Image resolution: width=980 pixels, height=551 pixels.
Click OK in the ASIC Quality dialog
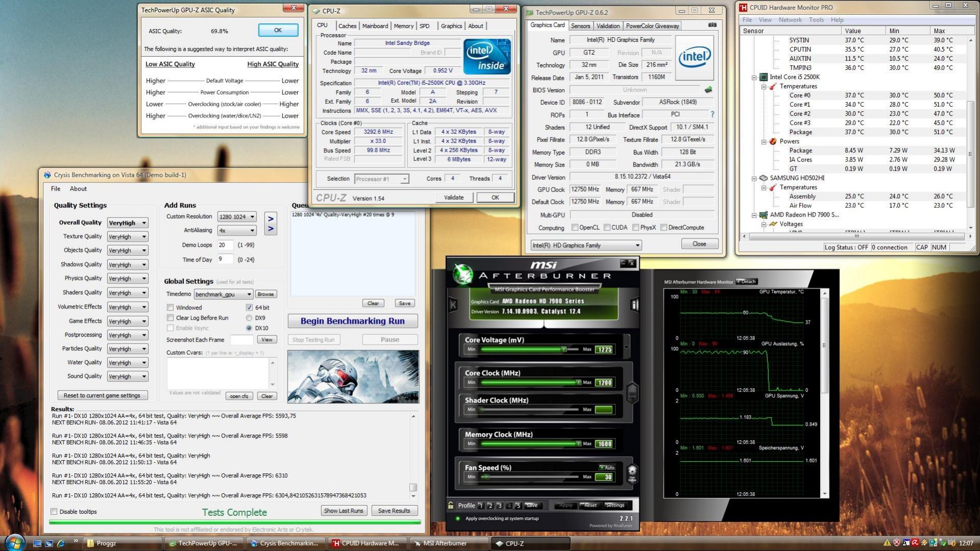pyautogui.click(x=278, y=30)
